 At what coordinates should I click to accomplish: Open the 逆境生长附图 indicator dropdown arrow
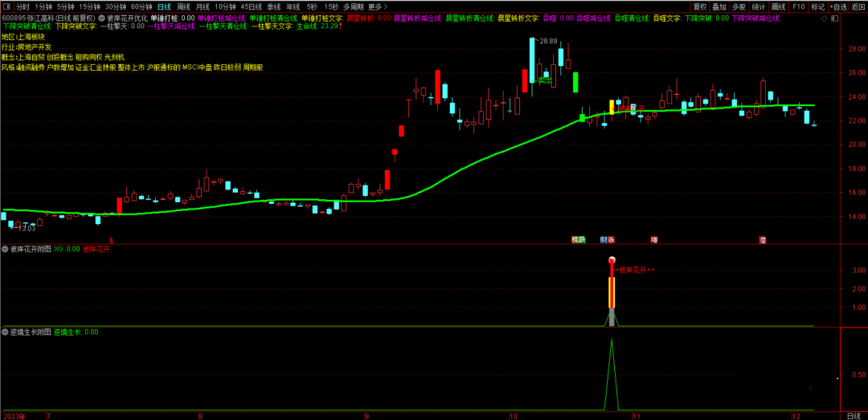[x=6, y=332]
